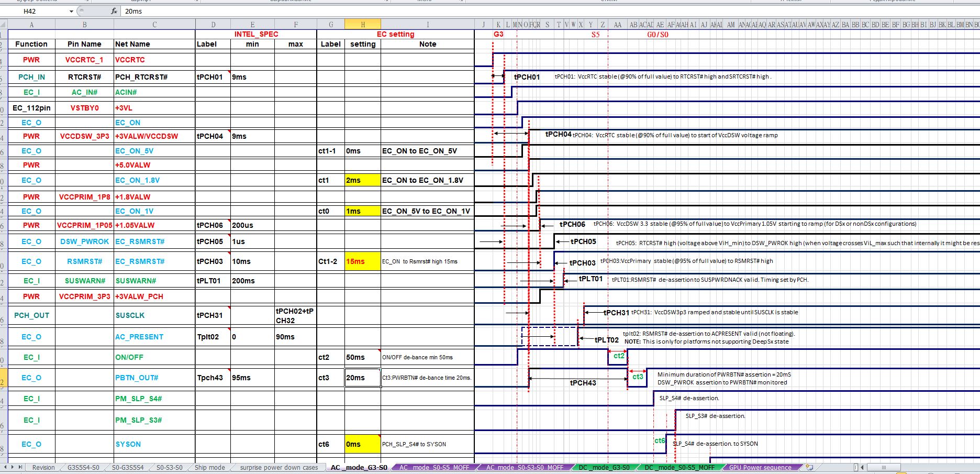Click the '90ms' max cell
This screenshot has height=474, width=980.
[296, 337]
